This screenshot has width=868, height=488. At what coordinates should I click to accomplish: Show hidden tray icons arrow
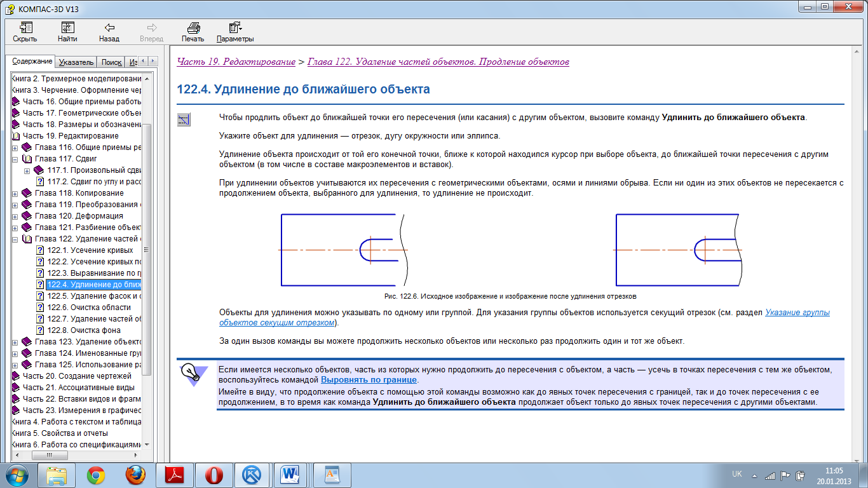click(754, 475)
